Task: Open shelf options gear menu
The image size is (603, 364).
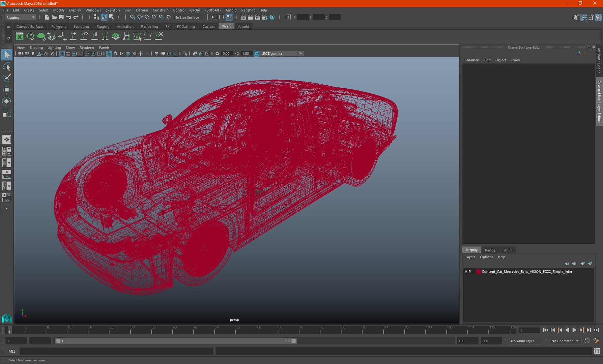Action: (x=8, y=38)
